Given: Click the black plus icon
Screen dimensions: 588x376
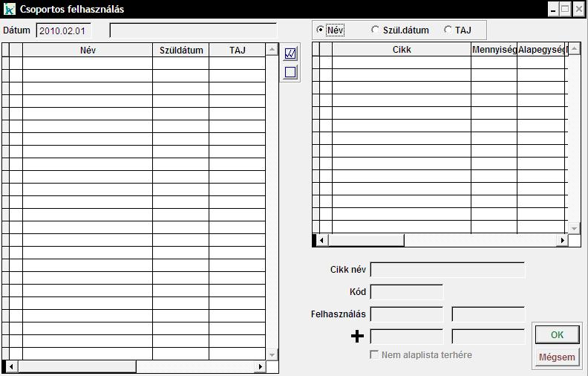Looking at the screenshot, I should pyautogui.click(x=357, y=337).
